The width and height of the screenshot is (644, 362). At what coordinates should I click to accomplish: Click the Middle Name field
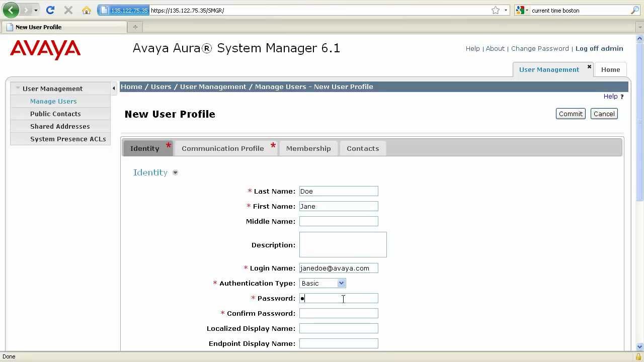[339, 221]
